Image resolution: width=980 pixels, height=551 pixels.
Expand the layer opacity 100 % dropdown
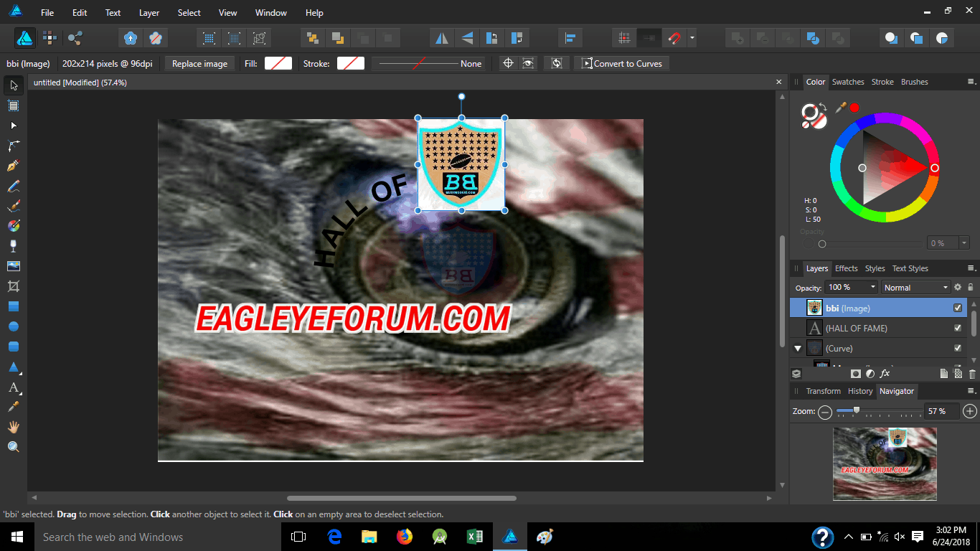click(872, 287)
